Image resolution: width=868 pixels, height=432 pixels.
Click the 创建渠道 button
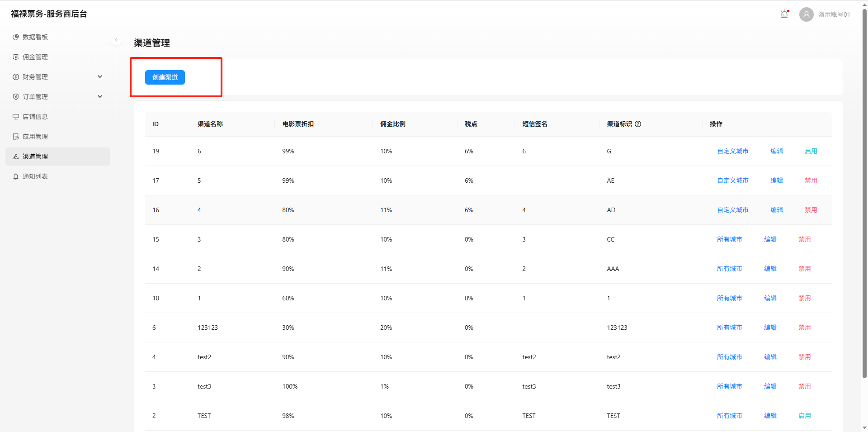click(x=165, y=77)
